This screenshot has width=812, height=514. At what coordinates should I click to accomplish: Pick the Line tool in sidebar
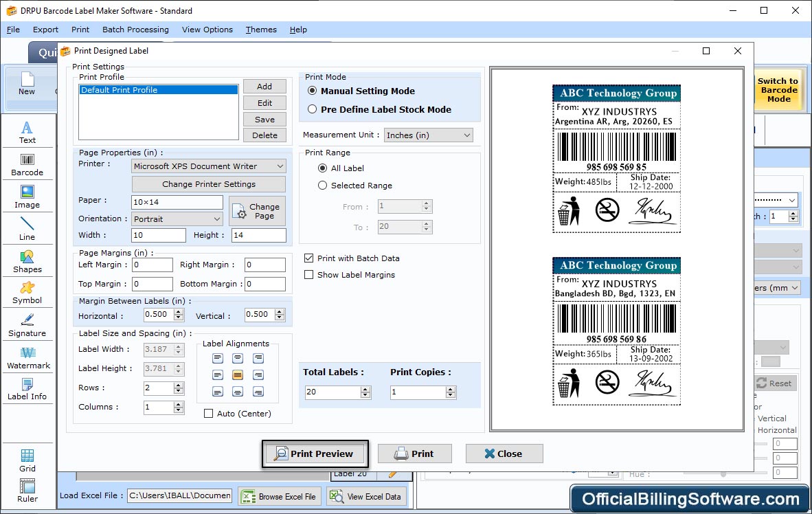point(27,229)
